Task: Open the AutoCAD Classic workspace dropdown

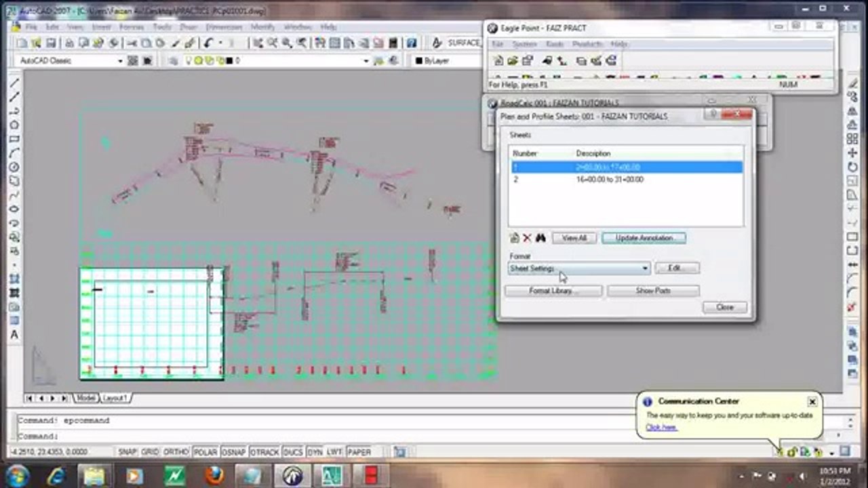Action: pyautogui.click(x=120, y=60)
